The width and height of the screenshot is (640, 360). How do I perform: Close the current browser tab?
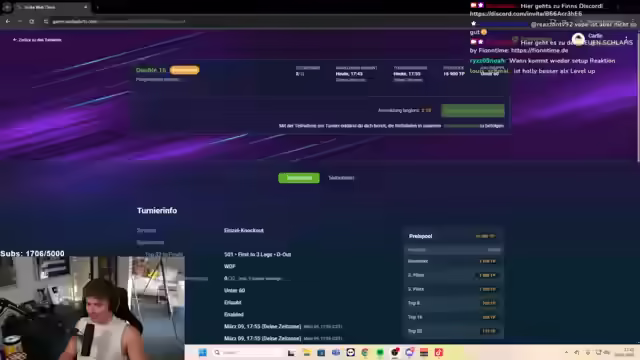85,7
